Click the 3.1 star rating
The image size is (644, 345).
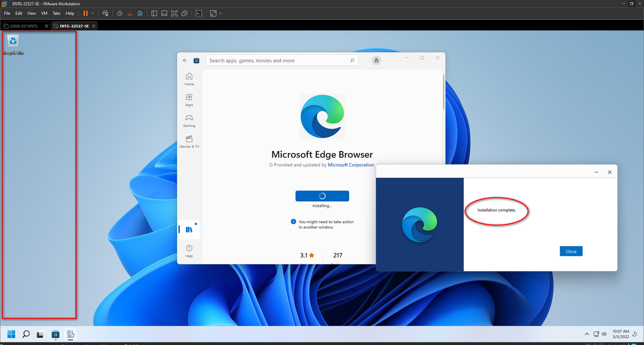point(307,255)
